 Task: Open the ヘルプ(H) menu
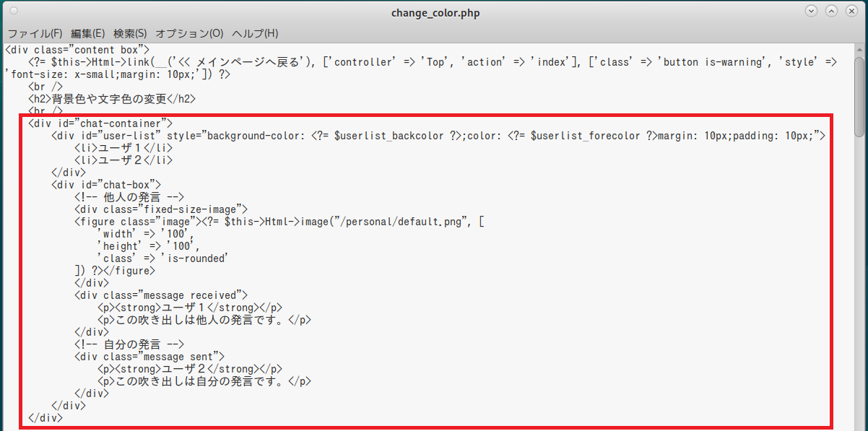tap(255, 33)
